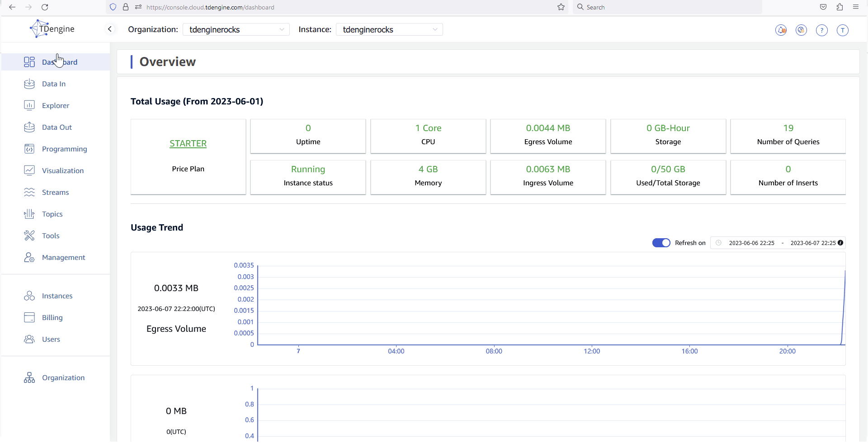Click the notifications bell icon
This screenshot has width=868, height=443.
click(781, 30)
